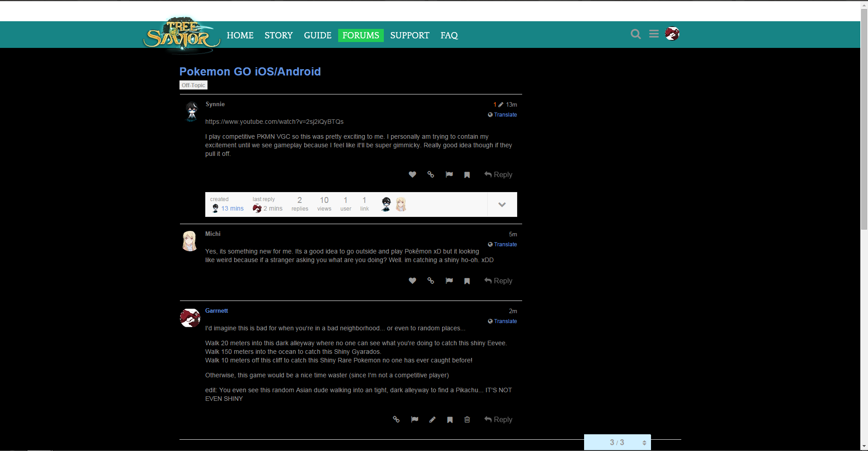Open the hamburger menu icon in header

tap(654, 34)
